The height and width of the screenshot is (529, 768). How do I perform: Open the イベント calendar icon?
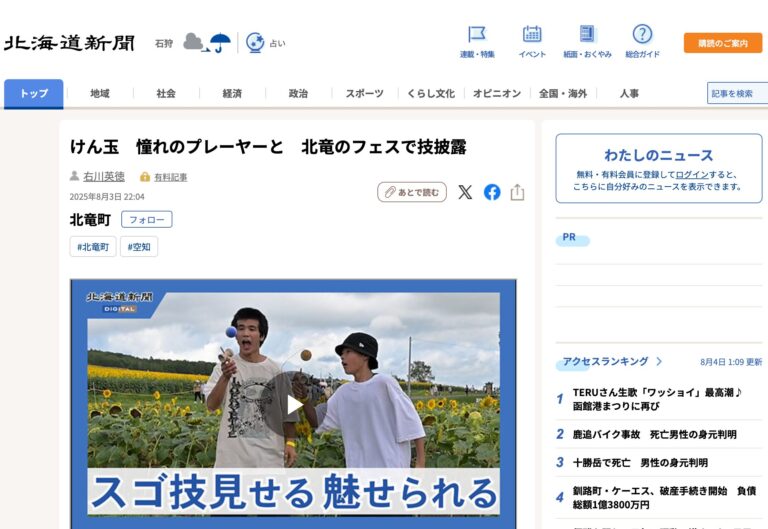coord(532,35)
